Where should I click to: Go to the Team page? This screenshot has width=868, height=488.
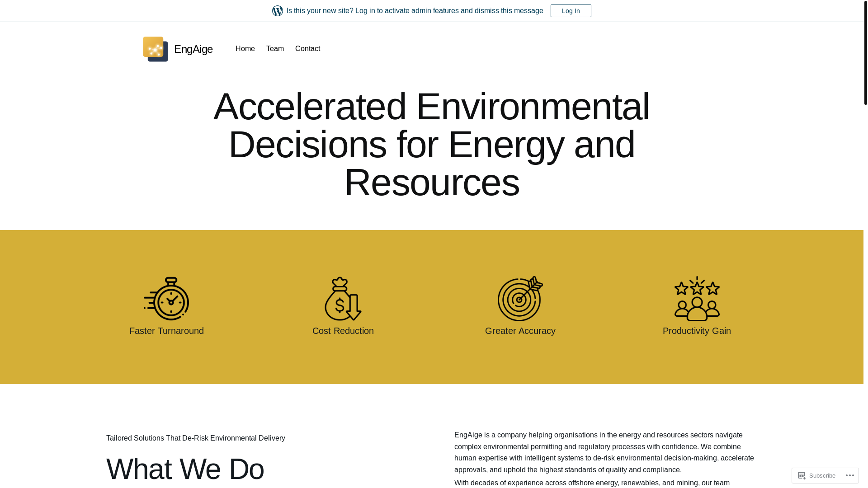tap(275, 49)
